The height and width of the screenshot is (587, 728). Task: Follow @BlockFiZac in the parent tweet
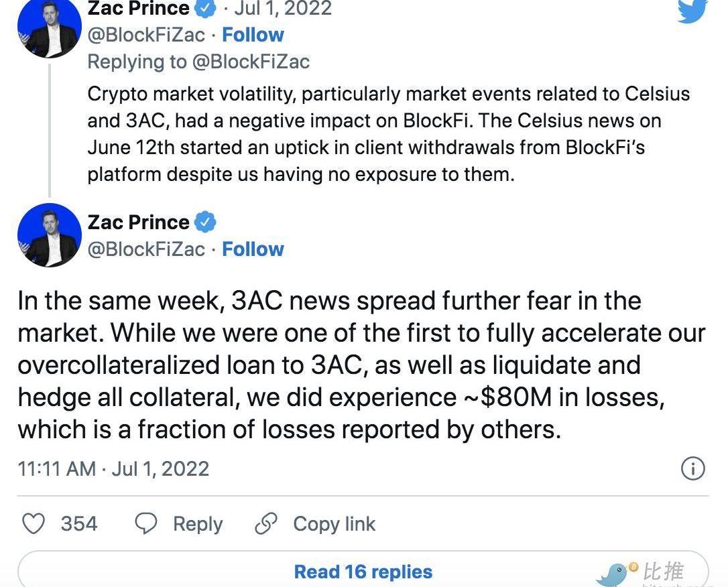(253, 35)
